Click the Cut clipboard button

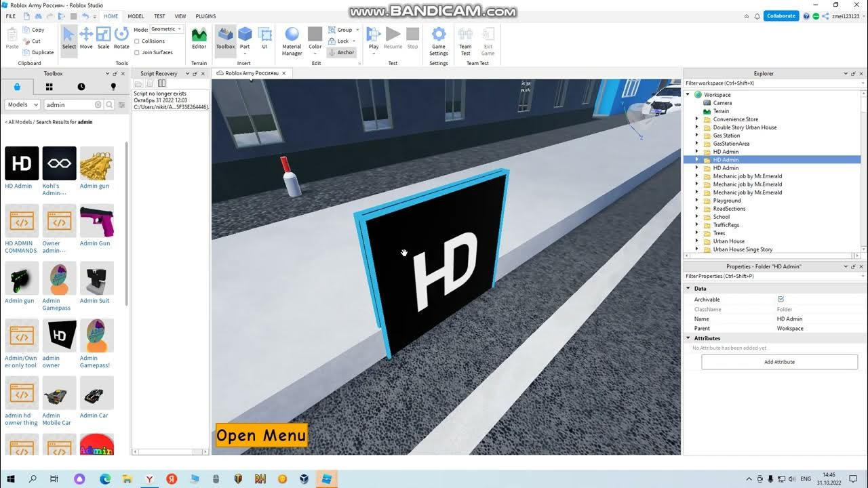click(x=32, y=41)
